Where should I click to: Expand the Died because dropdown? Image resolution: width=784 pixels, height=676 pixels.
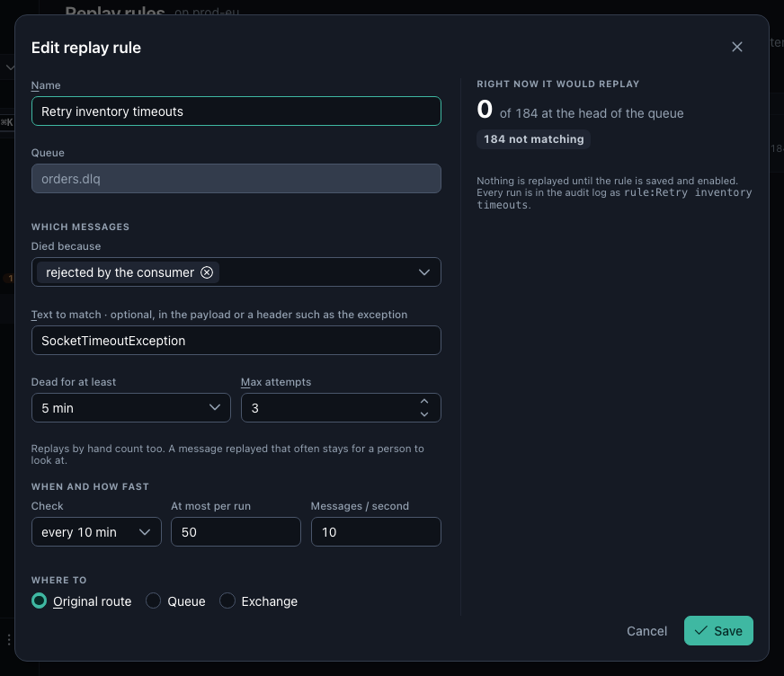(x=424, y=272)
